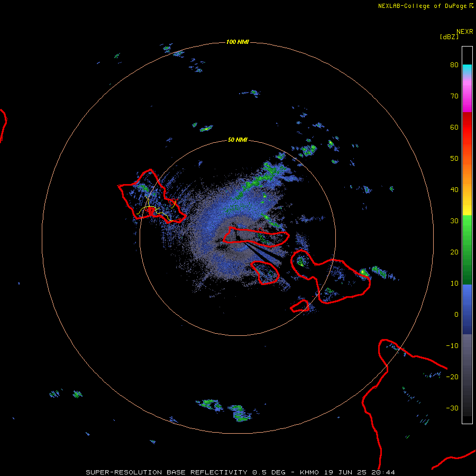
Task: Select the 20 value on dBZ scale
Action: 454,252
